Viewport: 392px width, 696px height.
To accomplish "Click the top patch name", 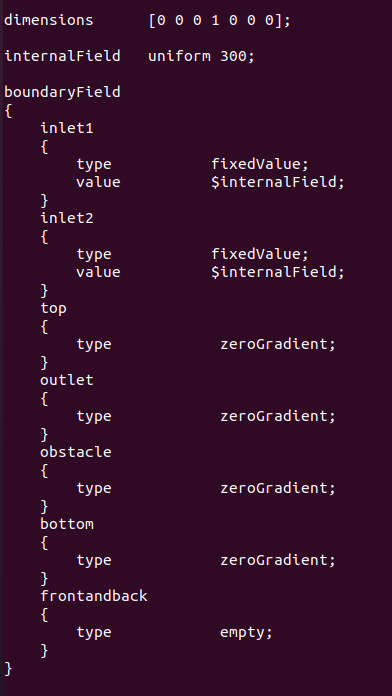I will pyautogui.click(x=53, y=308).
